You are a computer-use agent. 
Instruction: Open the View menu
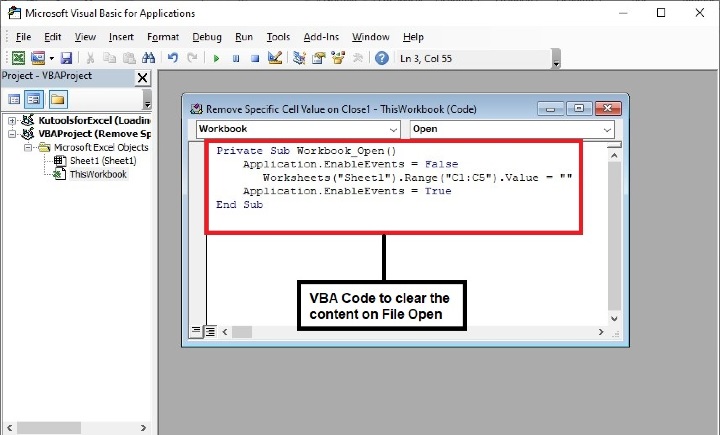click(85, 37)
